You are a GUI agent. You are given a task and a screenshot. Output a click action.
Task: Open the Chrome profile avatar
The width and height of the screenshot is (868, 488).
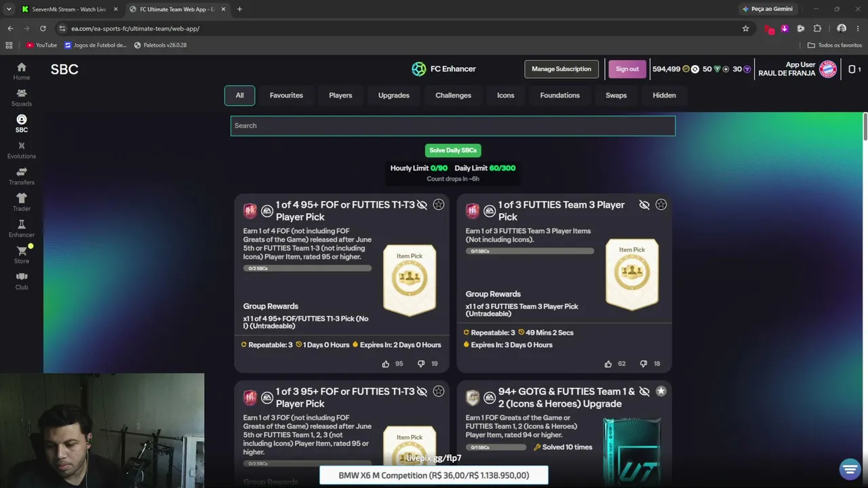(x=842, y=28)
